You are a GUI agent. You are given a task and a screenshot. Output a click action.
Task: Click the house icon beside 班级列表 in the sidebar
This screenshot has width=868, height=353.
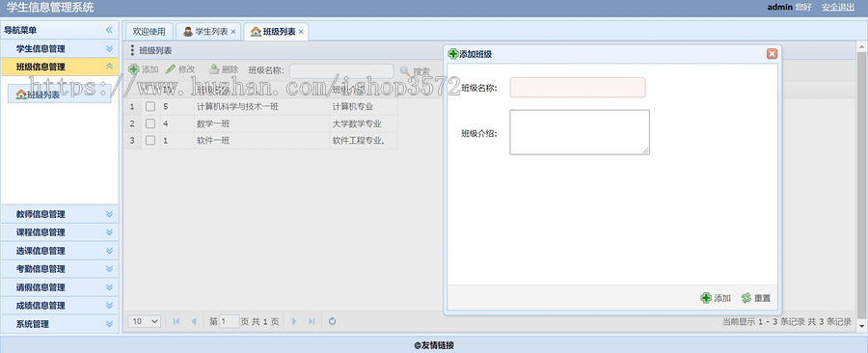pos(21,95)
